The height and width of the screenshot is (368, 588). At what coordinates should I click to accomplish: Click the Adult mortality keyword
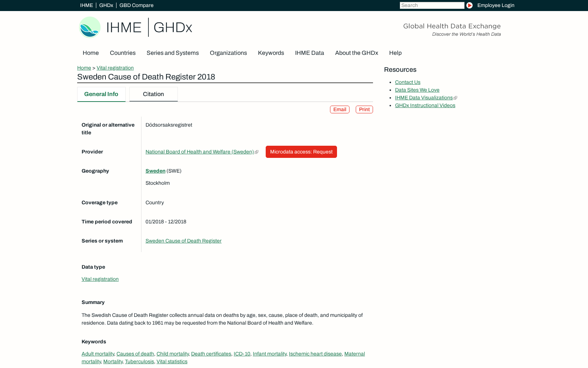[98, 354]
